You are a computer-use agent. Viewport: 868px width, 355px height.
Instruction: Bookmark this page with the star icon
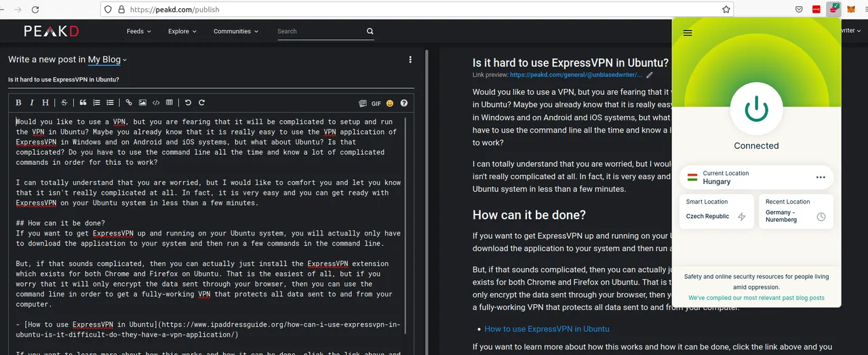726,10
